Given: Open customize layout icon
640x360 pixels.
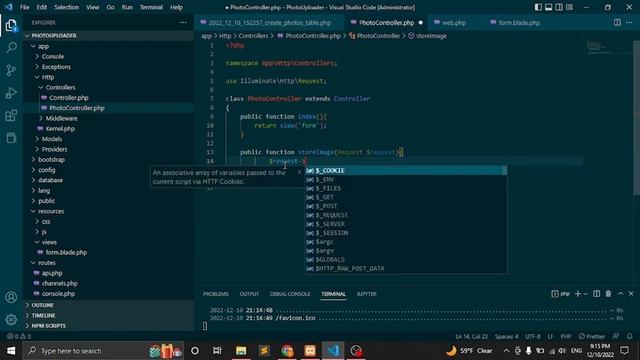Looking at the screenshot, I should (569, 7).
